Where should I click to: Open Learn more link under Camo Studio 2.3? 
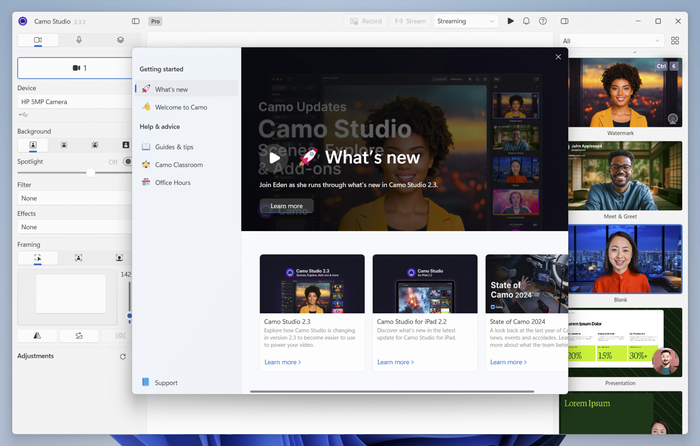click(284, 362)
